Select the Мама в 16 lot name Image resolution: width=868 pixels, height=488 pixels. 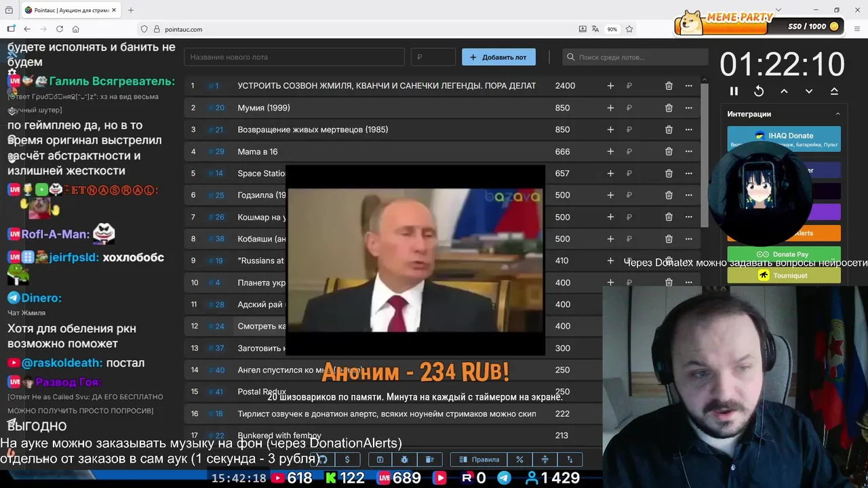point(258,152)
